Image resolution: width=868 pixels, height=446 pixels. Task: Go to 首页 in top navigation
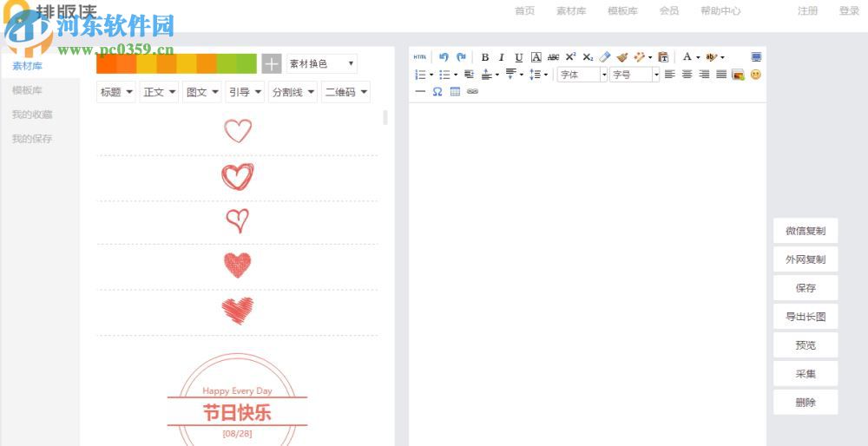click(525, 10)
